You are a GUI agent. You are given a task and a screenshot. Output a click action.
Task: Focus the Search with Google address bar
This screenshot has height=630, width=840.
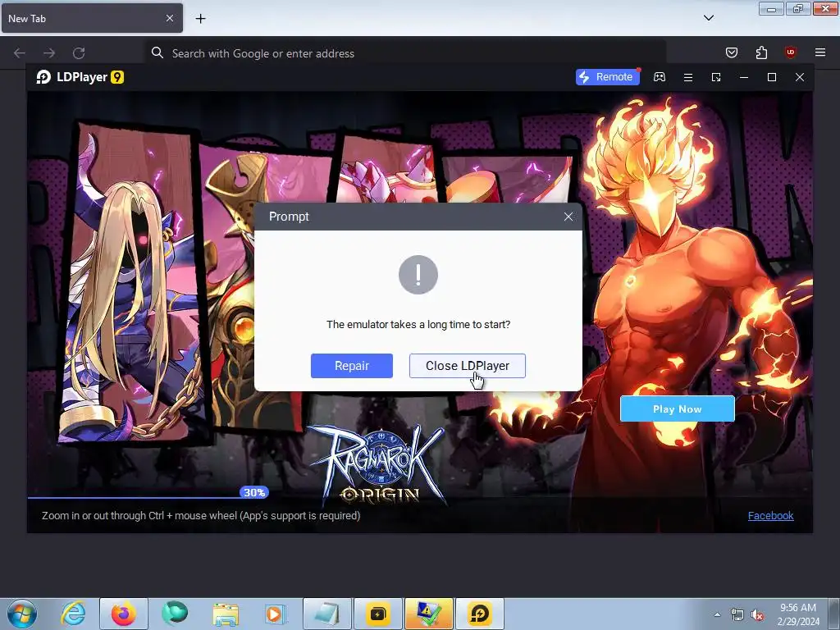pyautogui.click(x=405, y=53)
